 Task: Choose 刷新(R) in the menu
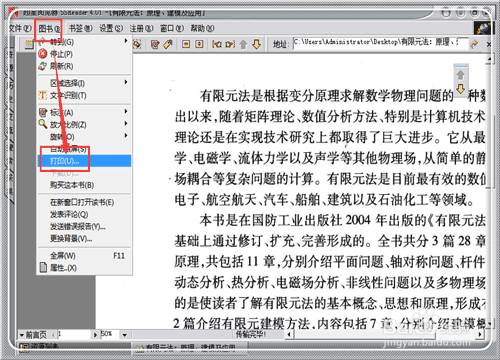click(84, 66)
